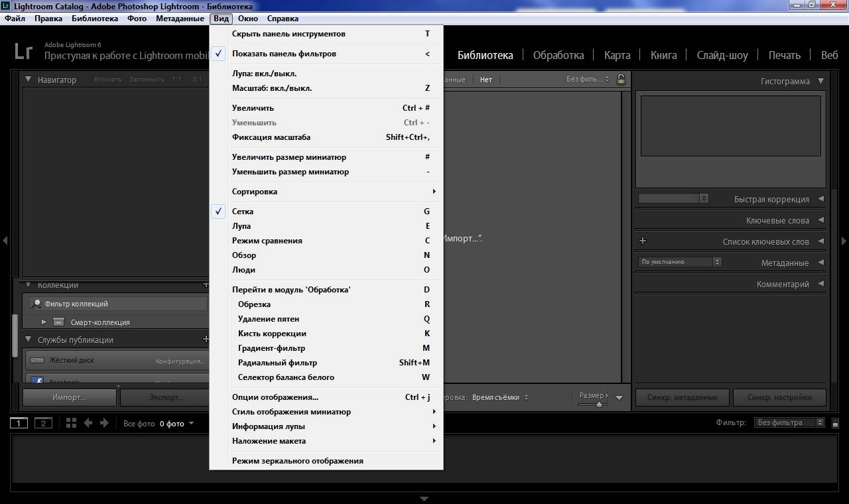
Task: Toggle the filmstrip filter switch
Action: click(835, 423)
